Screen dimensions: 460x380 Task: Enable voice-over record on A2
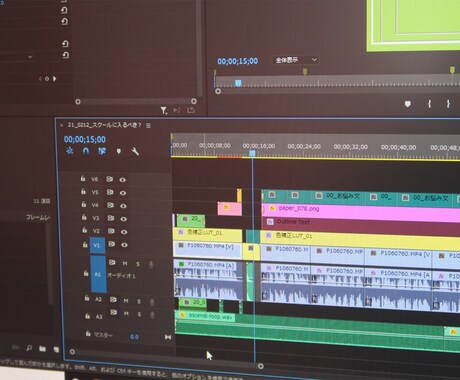click(x=152, y=302)
